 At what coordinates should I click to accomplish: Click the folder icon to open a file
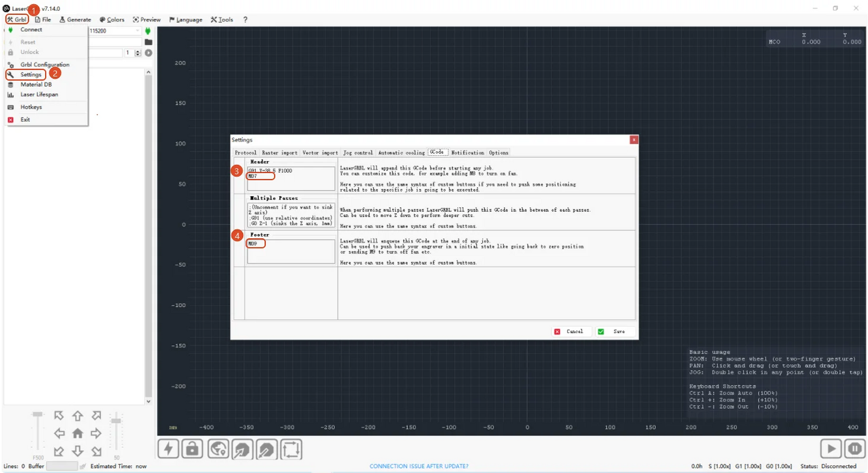(x=148, y=42)
